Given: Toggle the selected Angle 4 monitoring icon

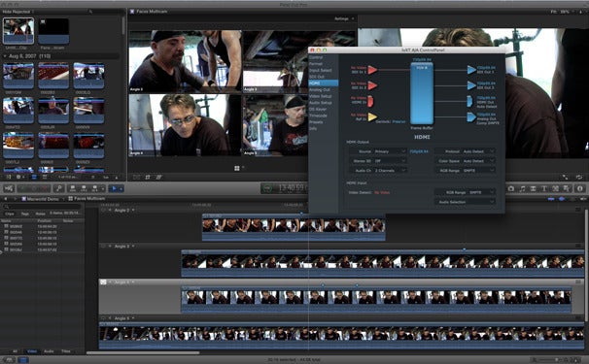Looking at the screenshot, I should [x=104, y=281].
